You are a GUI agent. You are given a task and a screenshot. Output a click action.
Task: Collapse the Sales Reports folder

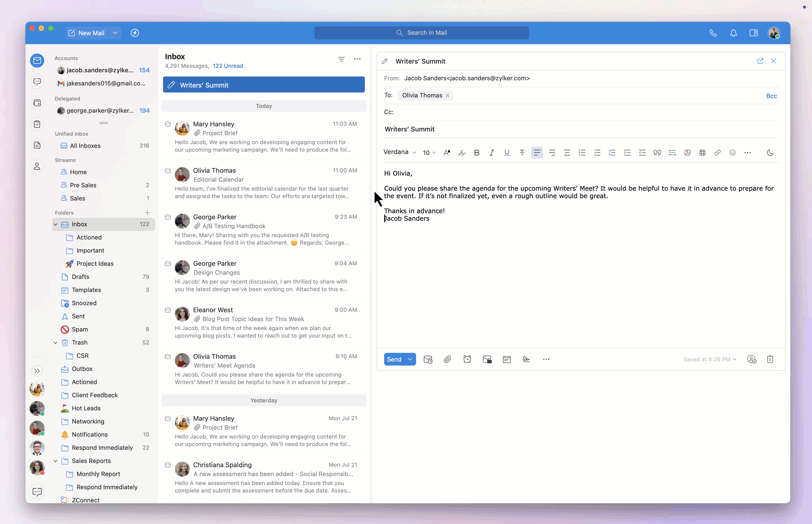coord(55,461)
